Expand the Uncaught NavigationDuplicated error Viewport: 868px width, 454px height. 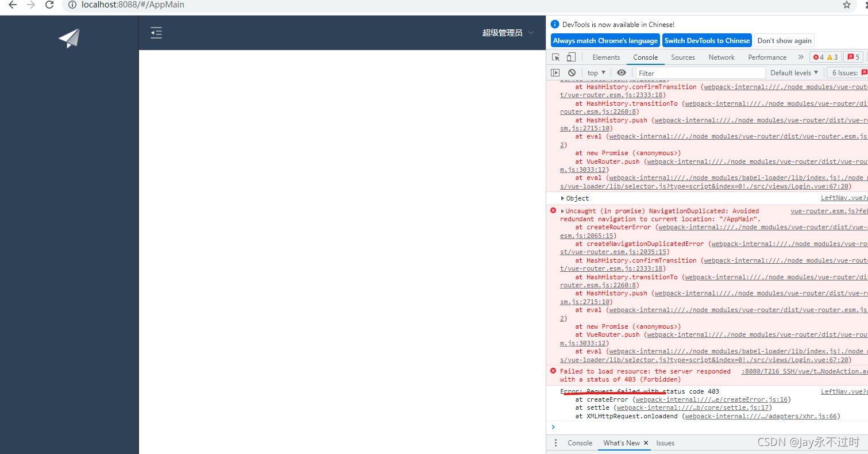coord(563,211)
